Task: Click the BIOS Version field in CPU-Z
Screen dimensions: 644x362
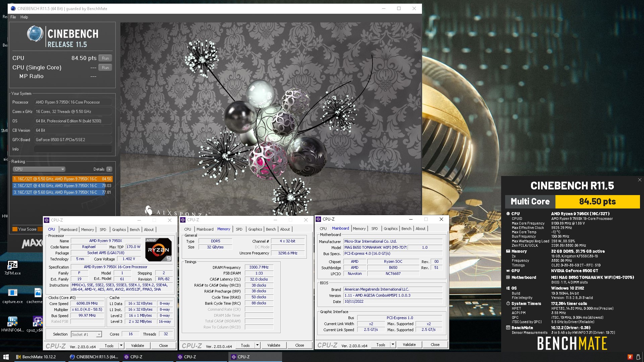Action: pyautogui.click(x=393, y=295)
